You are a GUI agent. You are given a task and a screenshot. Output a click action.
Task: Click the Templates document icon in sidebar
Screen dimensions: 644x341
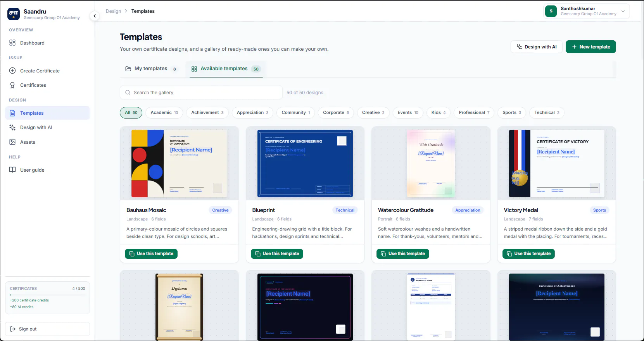click(12, 113)
